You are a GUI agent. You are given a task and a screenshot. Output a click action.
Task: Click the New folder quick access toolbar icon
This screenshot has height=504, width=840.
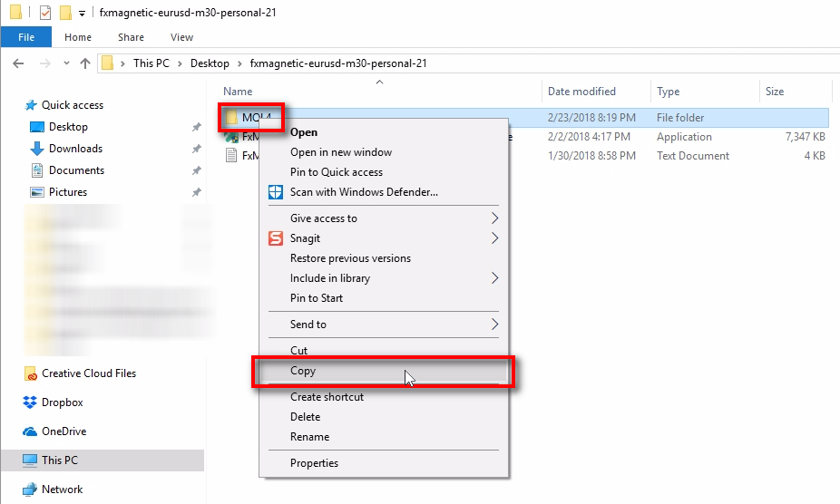pyautogui.click(x=65, y=12)
